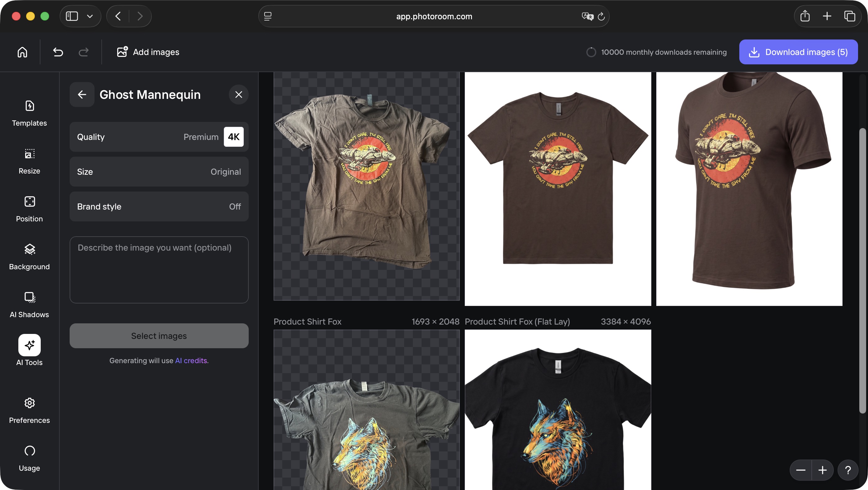The width and height of the screenshot is (868, 490).
Task: Redo the last undone edit
Action: pyautogui.click(x=84, y=52)
